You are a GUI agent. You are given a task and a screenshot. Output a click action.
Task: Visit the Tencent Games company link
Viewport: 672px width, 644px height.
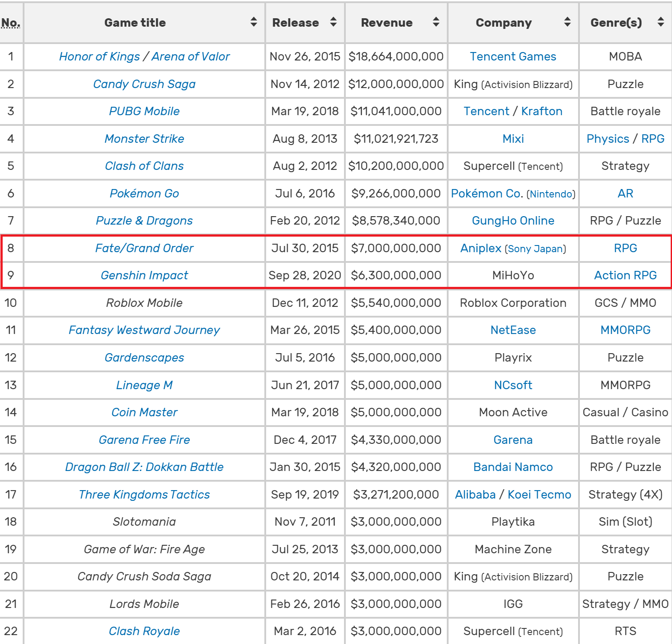pos(513,56)
